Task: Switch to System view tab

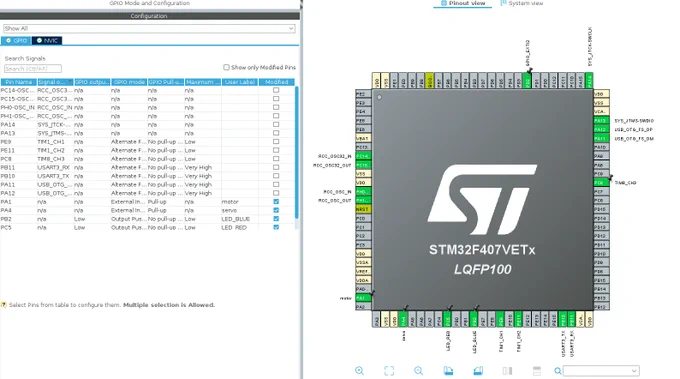Action: click(x=522, y=3)
